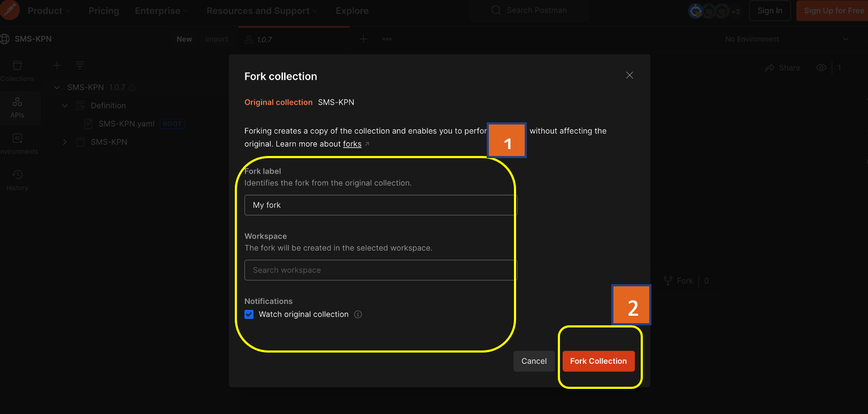This screenshot has width=868, height=414.
Task: Click the Fork label input field
Action: tap(381, 205)
